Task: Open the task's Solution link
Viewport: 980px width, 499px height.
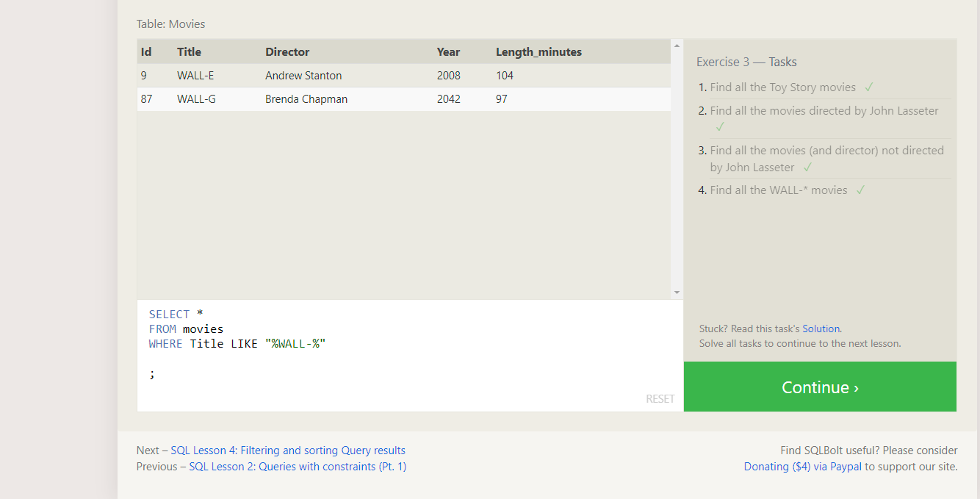Action: tap(821, 329)
